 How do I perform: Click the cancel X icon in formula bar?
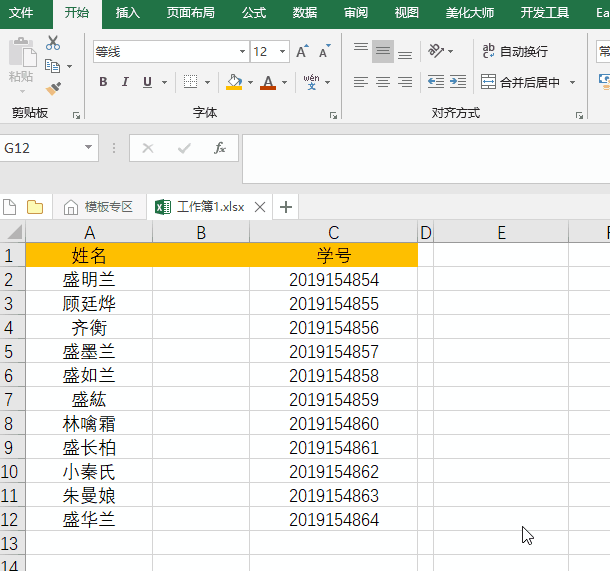pyautogui.click(x=148, y=148)
